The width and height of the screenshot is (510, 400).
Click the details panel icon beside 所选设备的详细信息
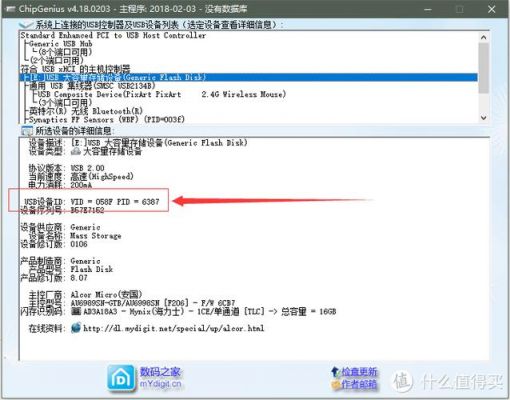[27, 130]
